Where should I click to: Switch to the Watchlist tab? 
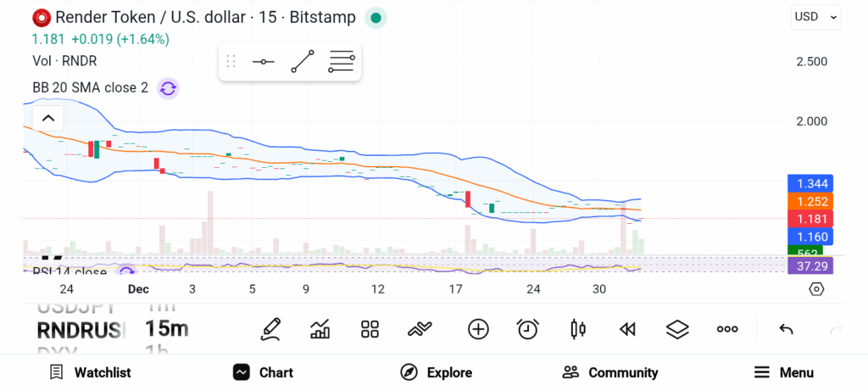pyautogui.click(x=90, y=372)
